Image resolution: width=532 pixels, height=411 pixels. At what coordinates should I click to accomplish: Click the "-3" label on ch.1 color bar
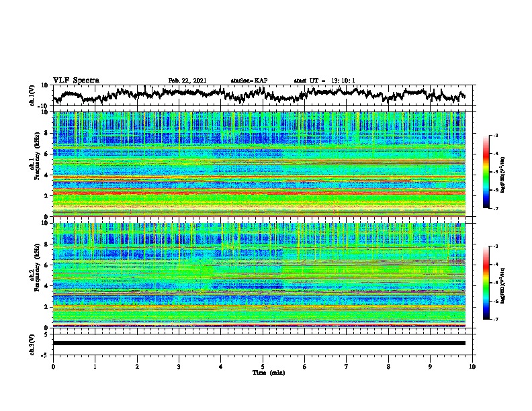click(495, 135)
